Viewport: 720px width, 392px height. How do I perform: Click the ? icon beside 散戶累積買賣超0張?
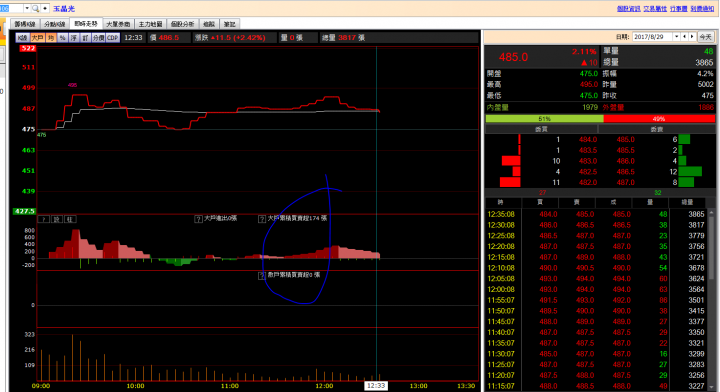point(262,276)
